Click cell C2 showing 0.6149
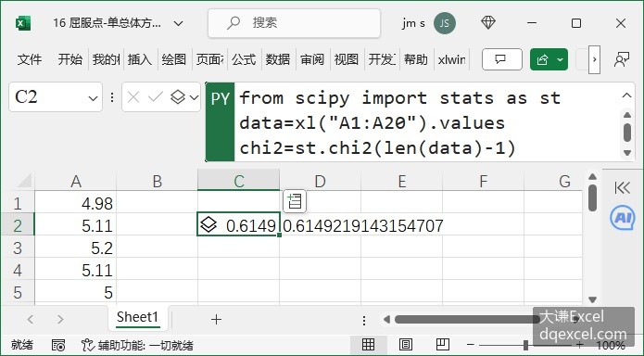Viewport: 644px width, 356px height. pyautogui.click(x=239, y=225)
